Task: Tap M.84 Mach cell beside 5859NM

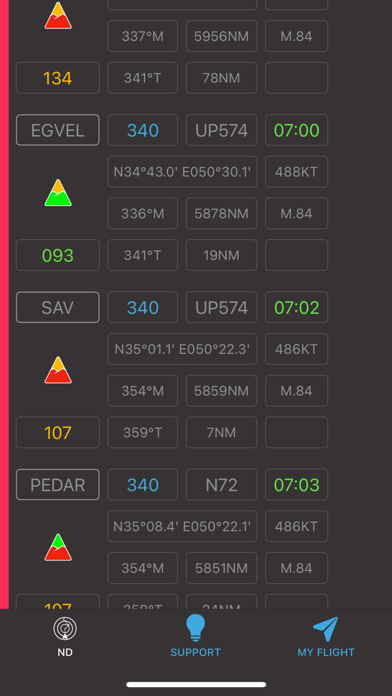Action: [x=297, y=391]
